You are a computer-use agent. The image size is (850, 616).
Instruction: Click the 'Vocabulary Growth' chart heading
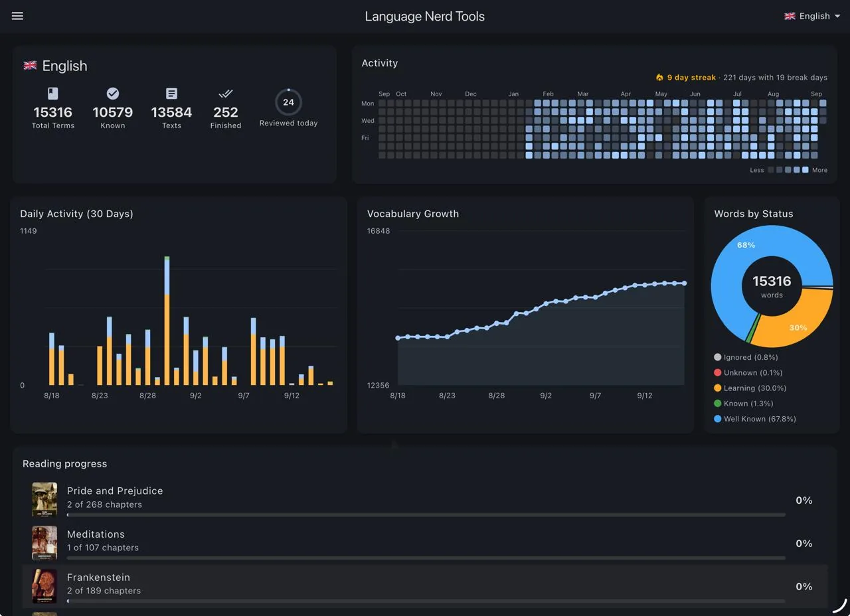(x=413, y=214)
